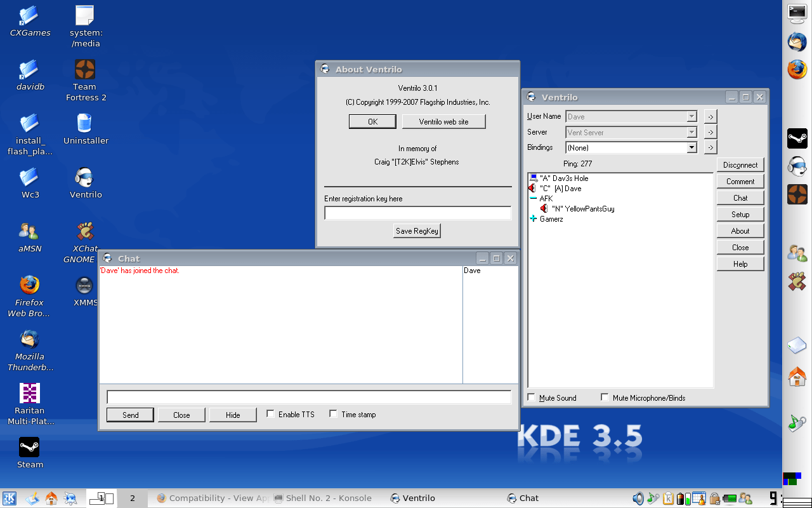Expand the Gamerz channel
The image size is (812, 508).
[533, 219]
